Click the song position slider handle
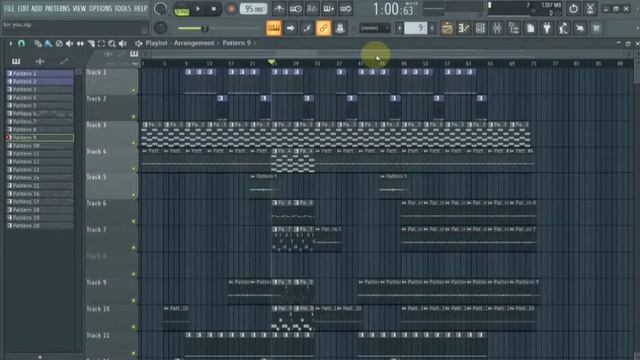 [x=205, y=28]
